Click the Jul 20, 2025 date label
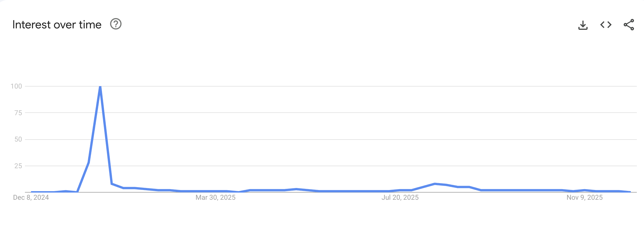The width and height of the screenshot is (644, 239). point(400,197)
